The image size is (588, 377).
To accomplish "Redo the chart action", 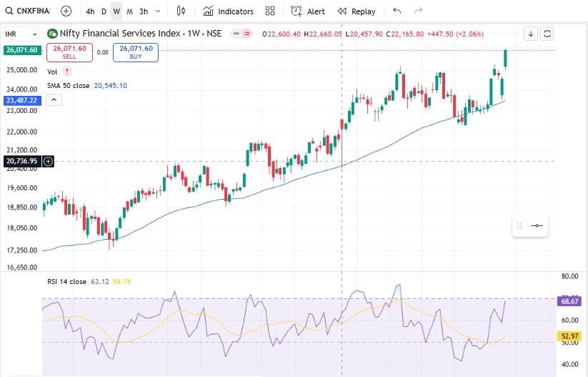I will tap(418, 11).
